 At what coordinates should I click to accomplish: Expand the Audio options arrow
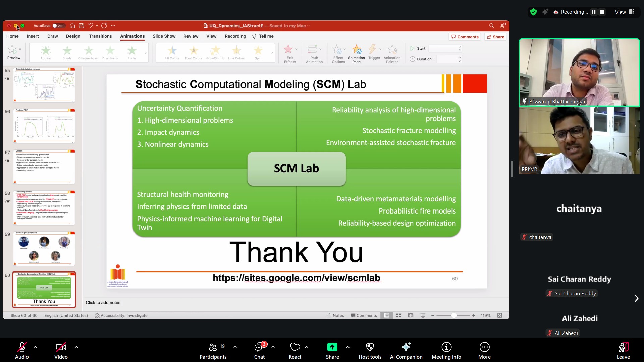click(35, 347)
